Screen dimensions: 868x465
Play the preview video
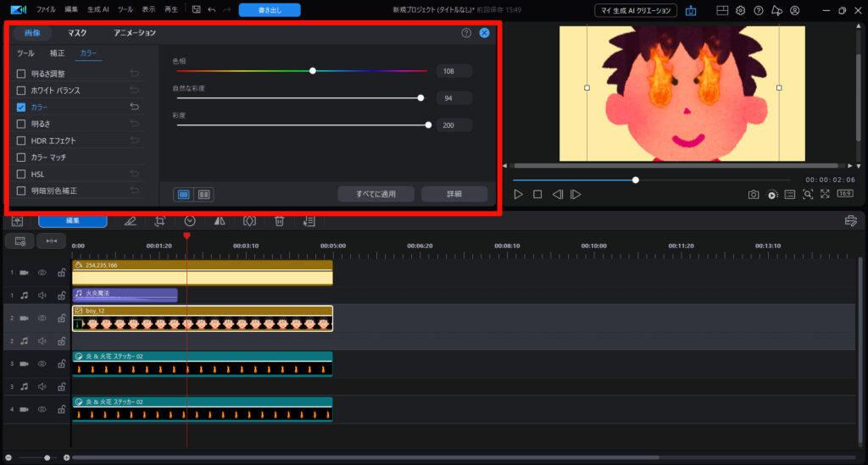519,194
